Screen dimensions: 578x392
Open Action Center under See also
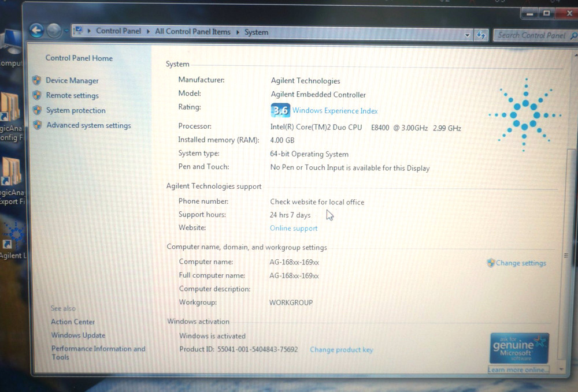[73, 322]
